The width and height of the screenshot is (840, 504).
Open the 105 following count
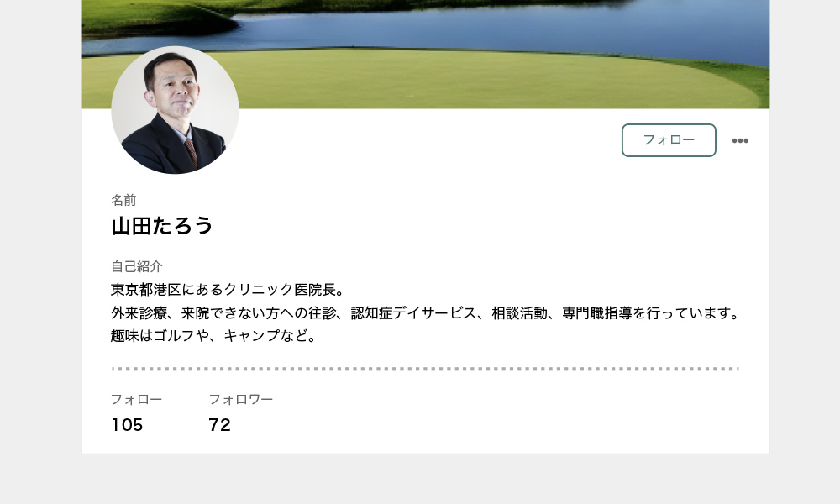(x=127, y=425)
